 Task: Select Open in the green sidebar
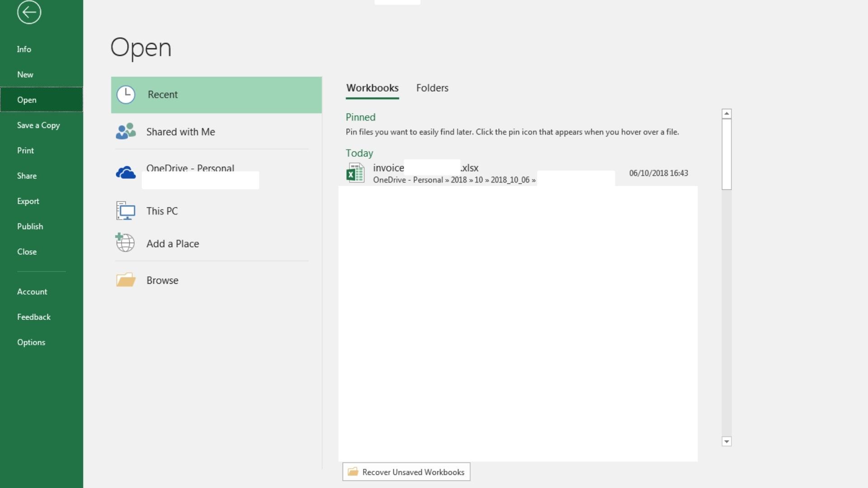pos(42,100)
